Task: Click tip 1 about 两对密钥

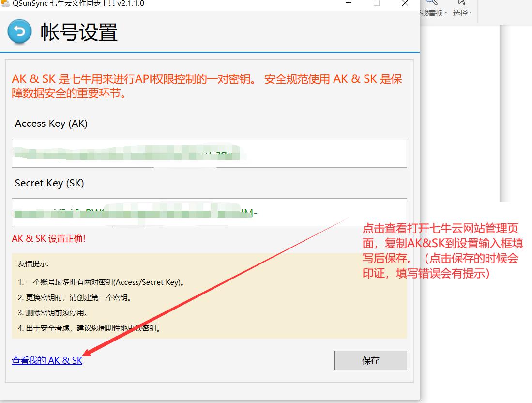Action: (x=101, y=282)
